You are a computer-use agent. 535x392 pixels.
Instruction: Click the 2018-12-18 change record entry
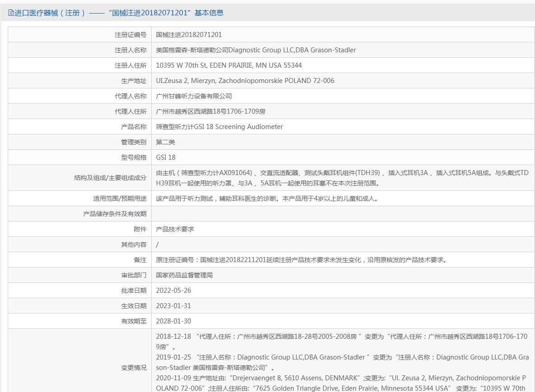(x=341, y=342)
